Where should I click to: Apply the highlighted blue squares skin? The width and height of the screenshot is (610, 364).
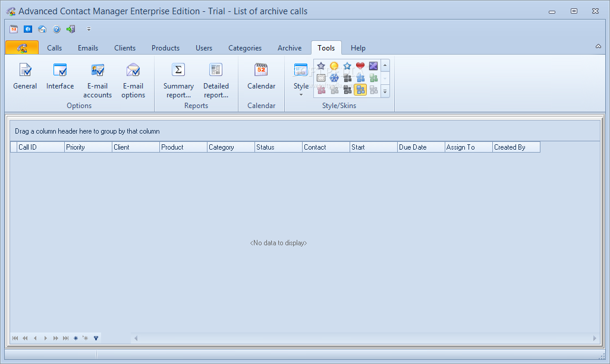pyautogui.click(x=361, y=90)
